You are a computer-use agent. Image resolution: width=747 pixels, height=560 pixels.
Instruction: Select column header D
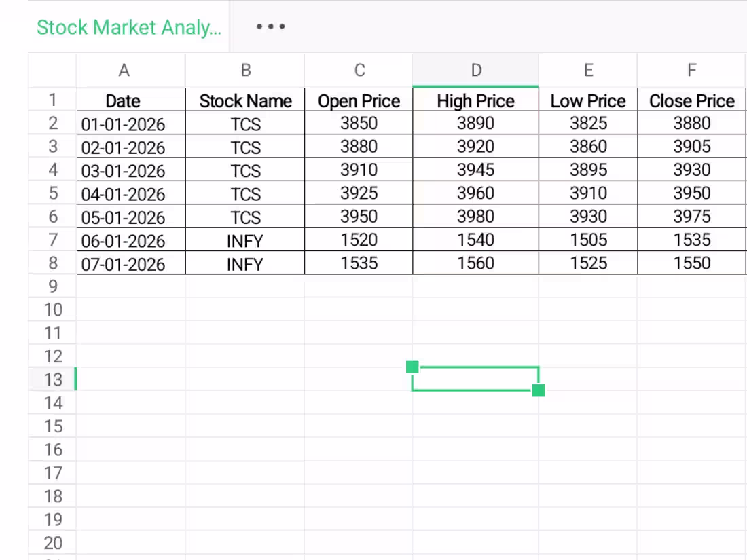click(x=475, y=70)
